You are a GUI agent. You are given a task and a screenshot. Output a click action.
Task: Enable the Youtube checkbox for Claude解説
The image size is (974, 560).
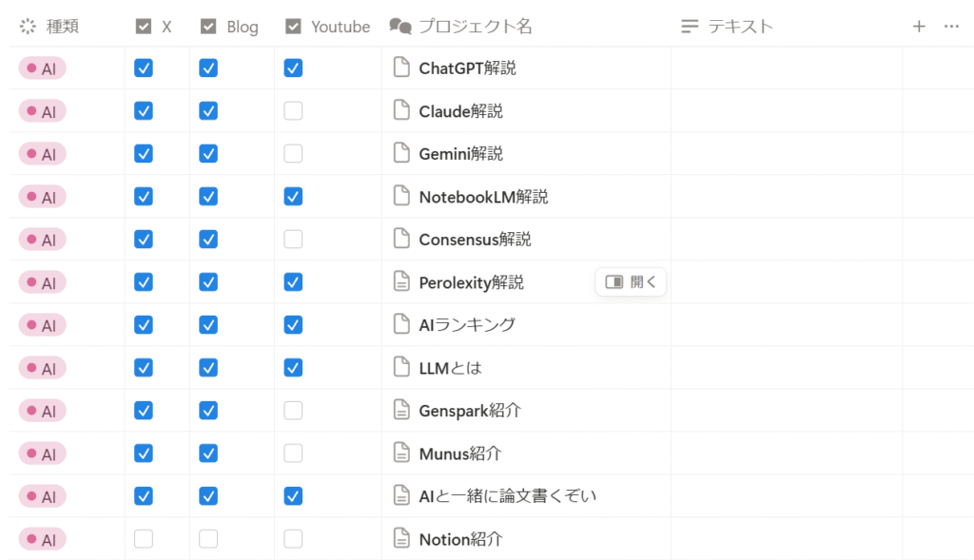point(293,111)
